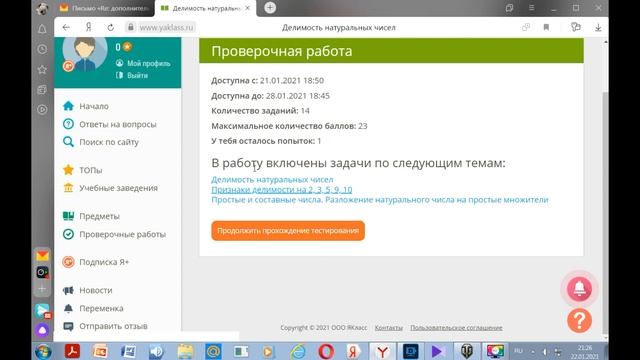Open a new tab with plus button
This screenshot has width=640, height=360.
point(270,8)
